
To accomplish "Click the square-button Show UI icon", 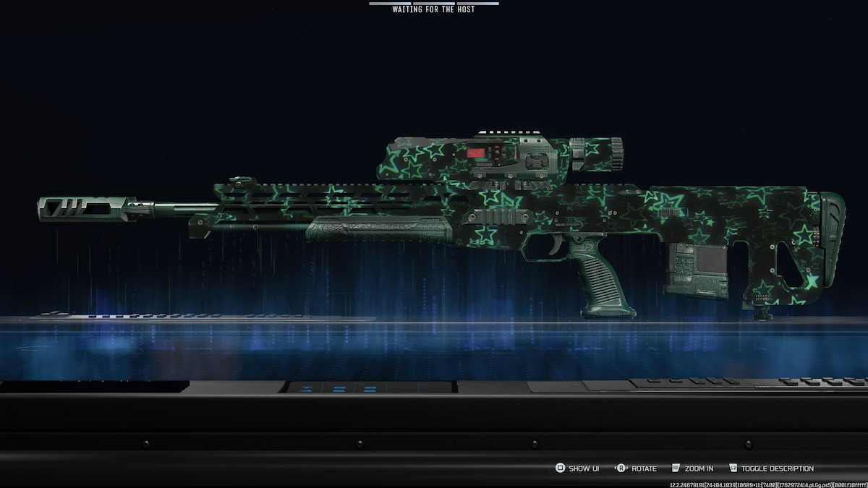I will point(559,468).
